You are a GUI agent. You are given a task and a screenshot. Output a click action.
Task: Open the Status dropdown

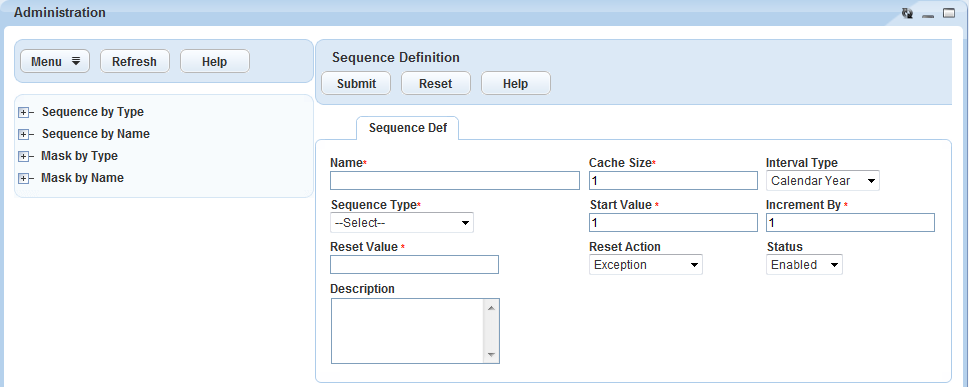point(804,265)
